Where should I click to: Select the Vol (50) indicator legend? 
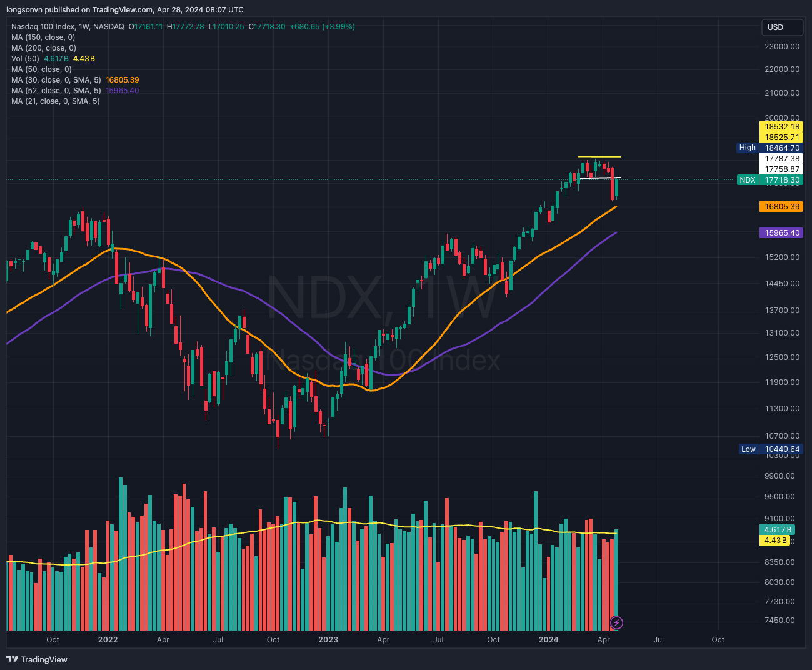(x=25, y=59)
